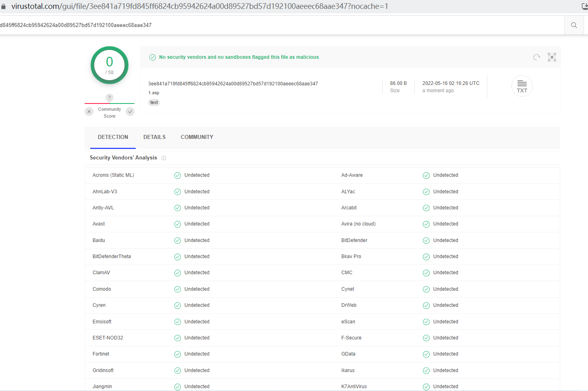
Task: Click the Undetected result for Emsisoft
Action: pyautogui.click(x=197, y=322)
